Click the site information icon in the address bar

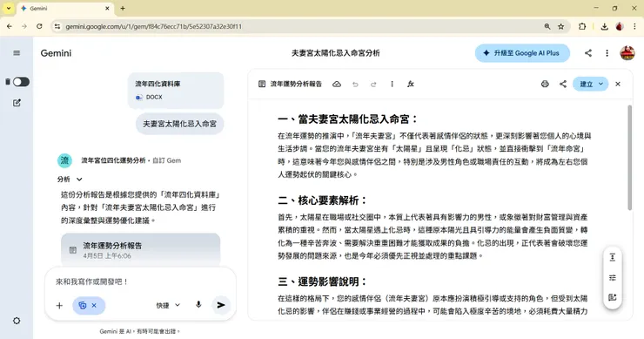click(x=57, y=26)
